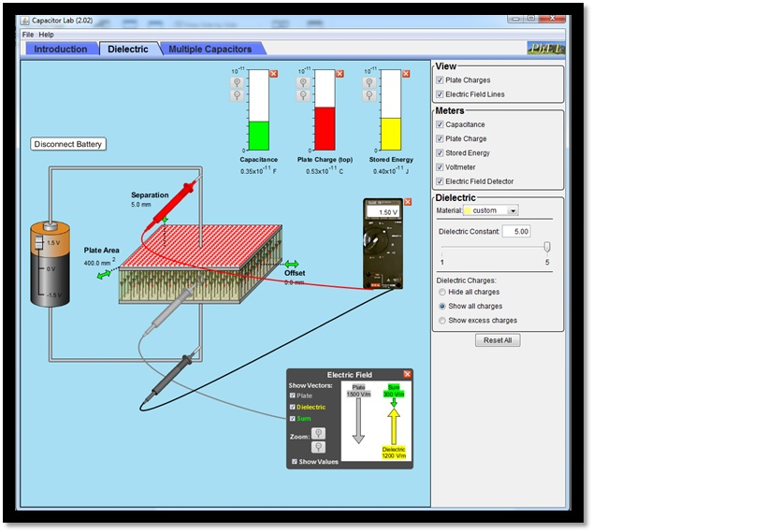Select the Hide all charges radio button
The image size is (766, 532).
click(442, 292)
